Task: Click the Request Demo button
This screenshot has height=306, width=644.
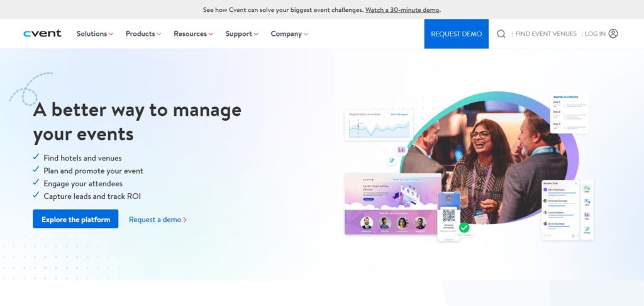Action: click(x=457, y=34)
